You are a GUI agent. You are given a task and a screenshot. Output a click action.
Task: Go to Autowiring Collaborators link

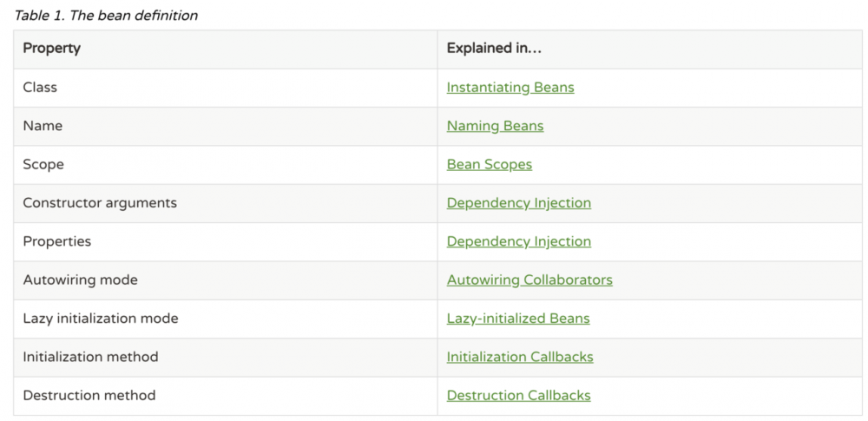pos(529,280)
